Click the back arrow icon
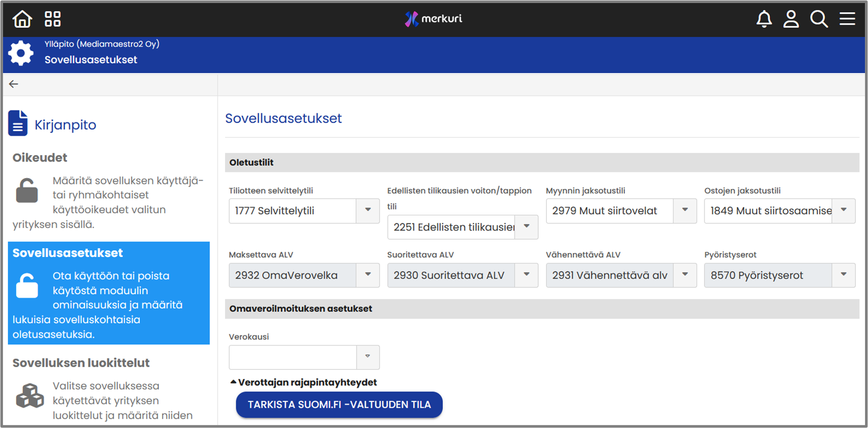 tap(14, 84)
